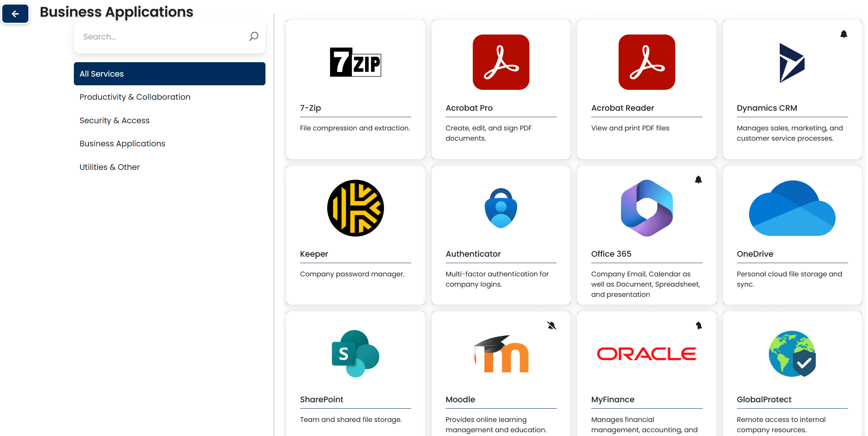Click the Dynamics CRM logo

pos(792,63)
